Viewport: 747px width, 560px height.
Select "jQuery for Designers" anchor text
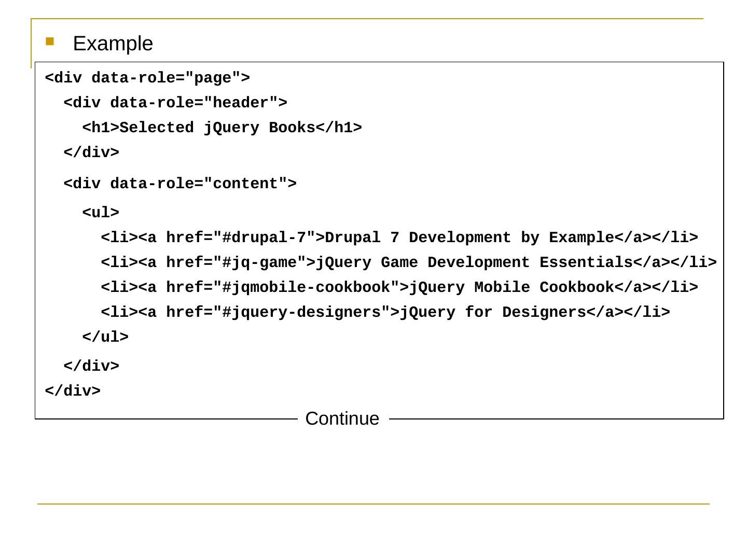[x=493, y=313]
